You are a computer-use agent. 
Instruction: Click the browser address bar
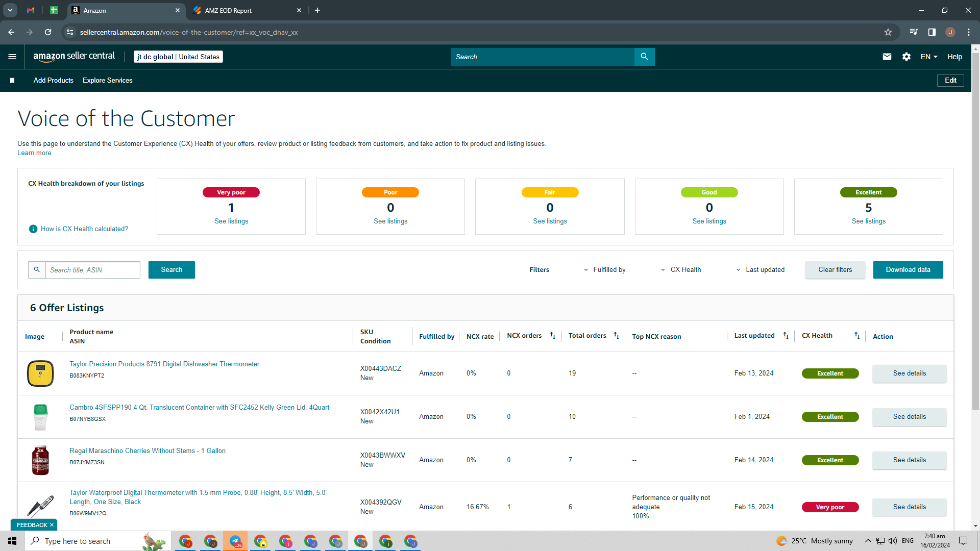[x=475, y=32]
